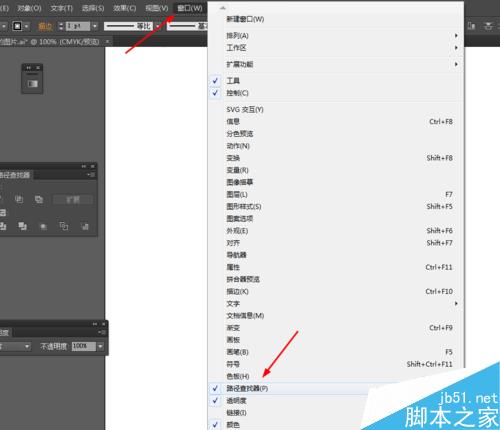Open the 对象(O) menu
500x430 pixels.
click(x=29, y=8)
